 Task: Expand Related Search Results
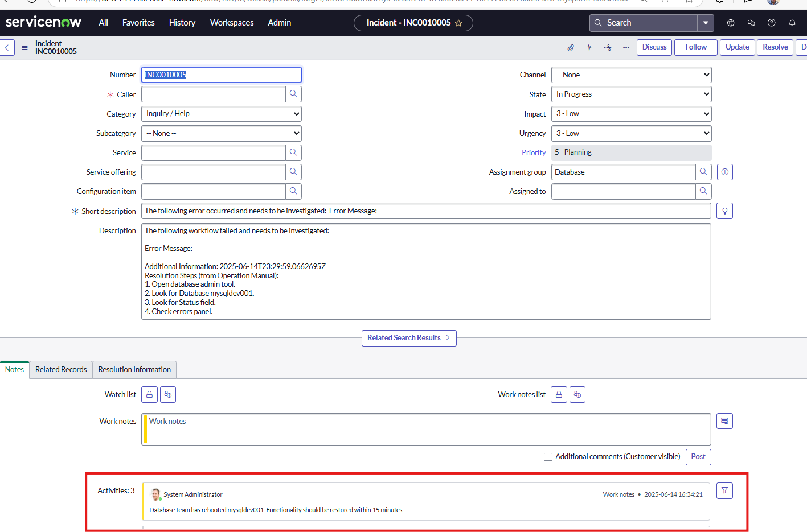[x=409, y=338]
